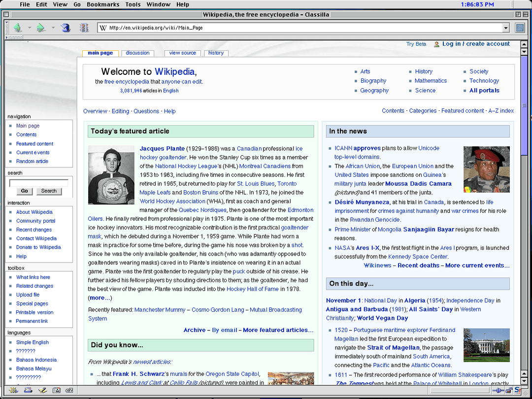Click the S! security indicator icon
The image size is (532, 399).
[x=517, y=390]
